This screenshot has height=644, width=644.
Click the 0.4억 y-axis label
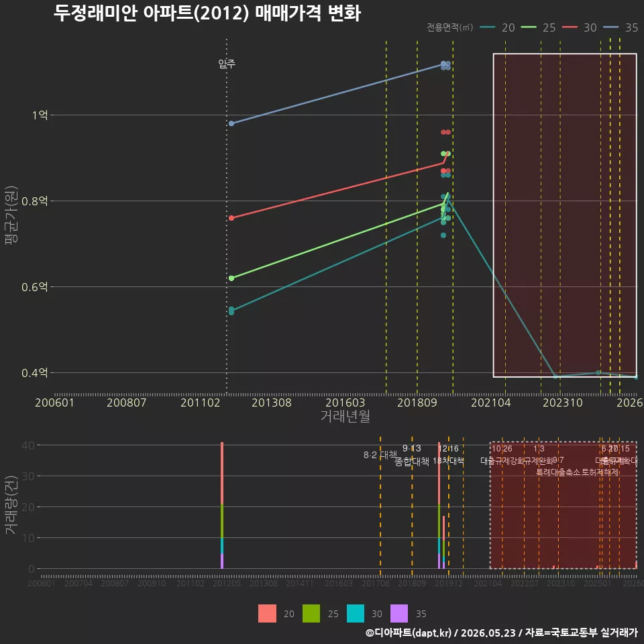(34, 373)
